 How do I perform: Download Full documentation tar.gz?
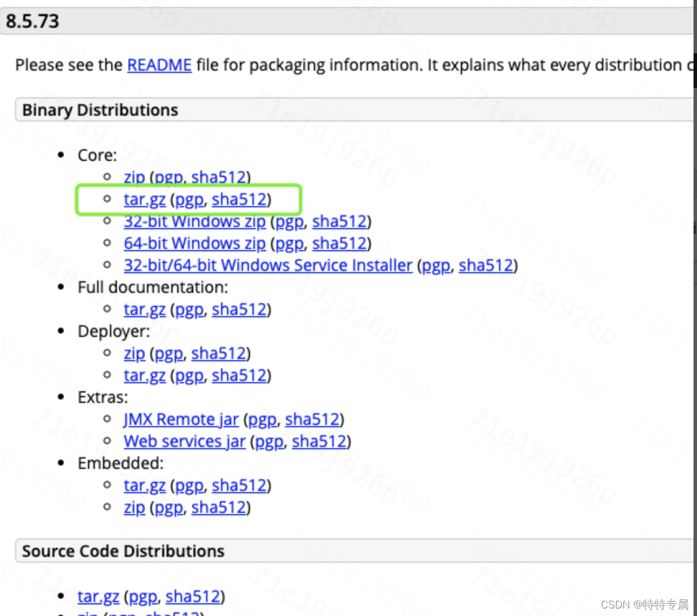point(145,309)
